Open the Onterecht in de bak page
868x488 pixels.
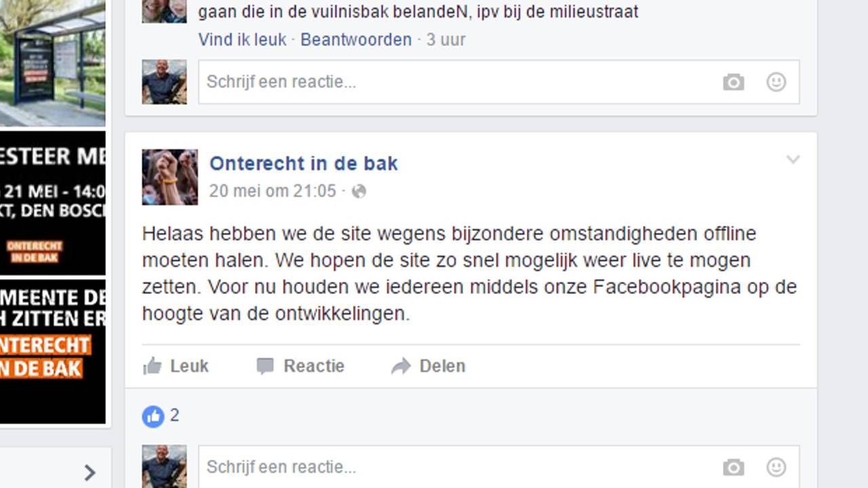pos(303,163)
